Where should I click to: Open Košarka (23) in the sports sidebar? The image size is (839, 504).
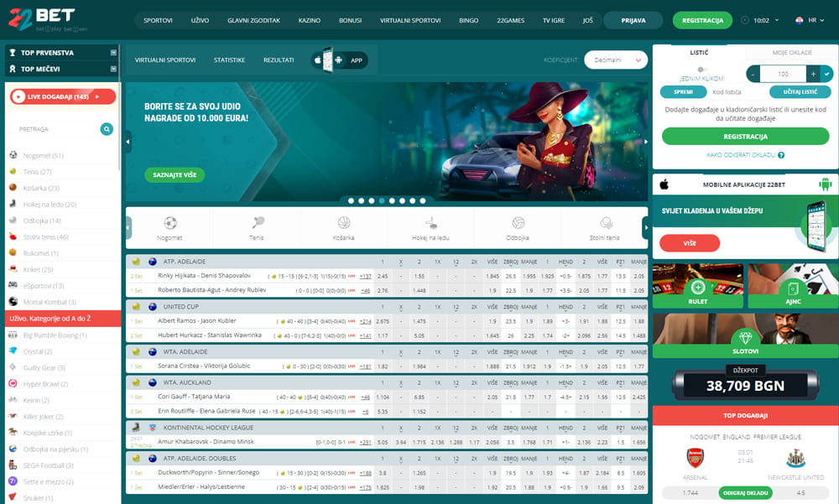point(41,189)
